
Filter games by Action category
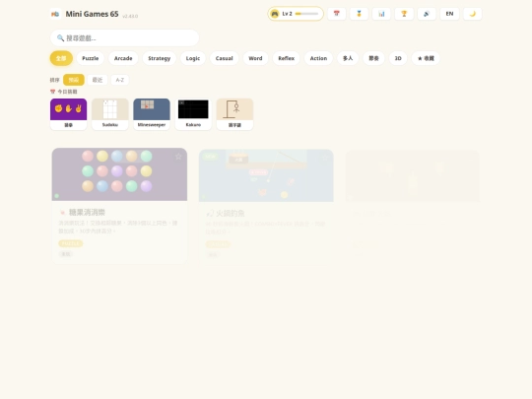click(x=318, y=58)
